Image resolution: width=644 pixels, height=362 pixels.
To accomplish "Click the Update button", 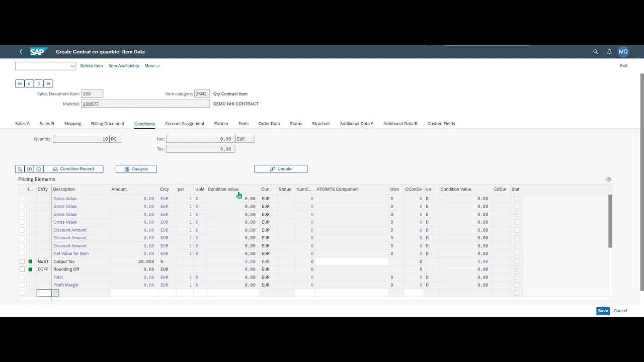I will click(x=281, y=169).
